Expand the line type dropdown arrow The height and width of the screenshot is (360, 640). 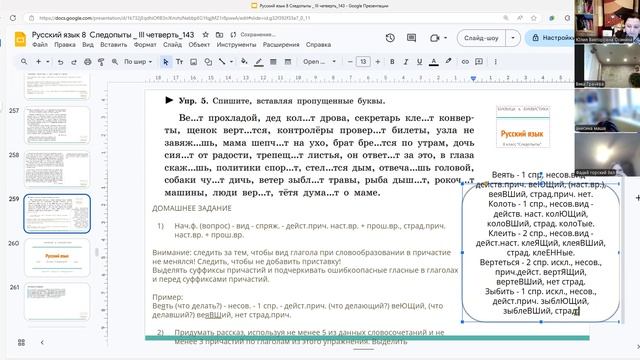point(231,62)
